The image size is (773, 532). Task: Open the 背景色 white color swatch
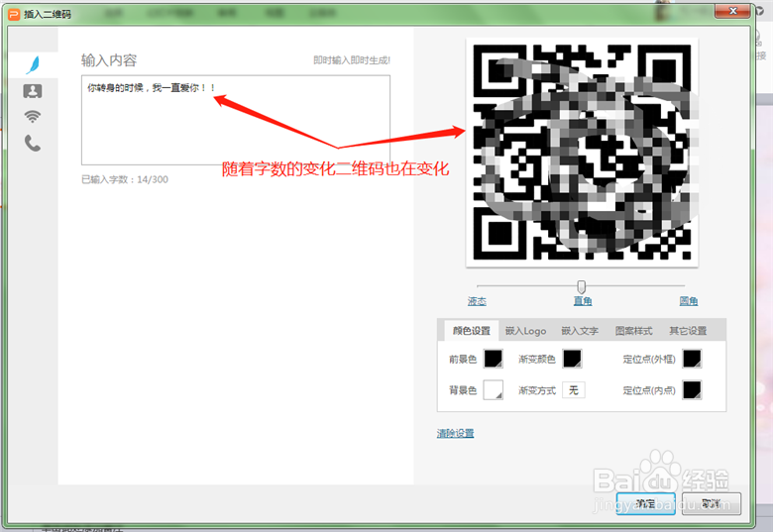pos(493,389)
